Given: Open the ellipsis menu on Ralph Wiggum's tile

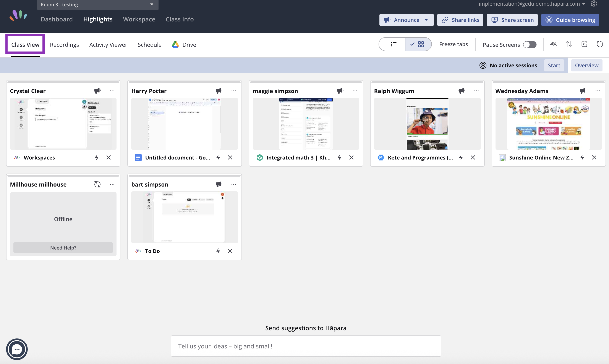Looking at the screenshot, I should 476,91.
